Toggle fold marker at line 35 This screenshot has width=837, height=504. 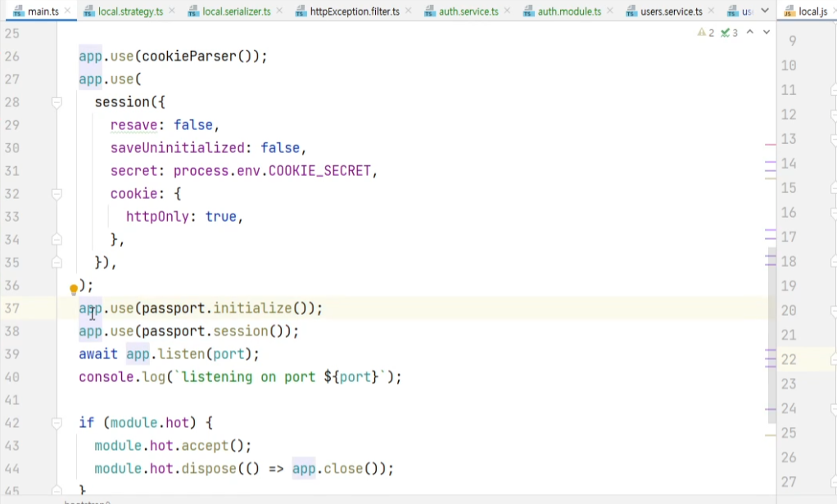(57, 263)
